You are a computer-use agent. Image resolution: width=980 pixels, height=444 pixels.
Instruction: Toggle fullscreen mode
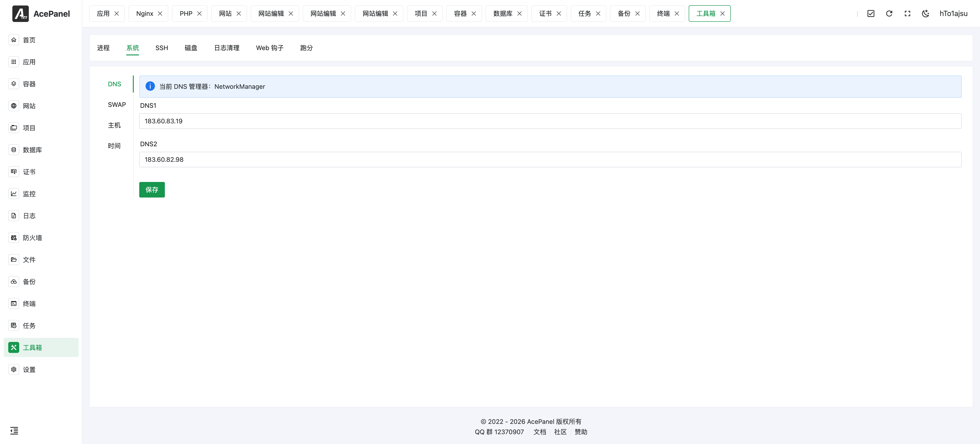tap(907, 13)
